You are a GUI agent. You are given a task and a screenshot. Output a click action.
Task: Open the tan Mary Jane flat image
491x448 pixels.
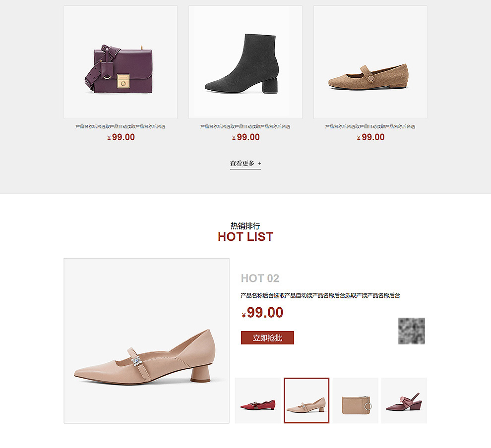pos(370,62)
